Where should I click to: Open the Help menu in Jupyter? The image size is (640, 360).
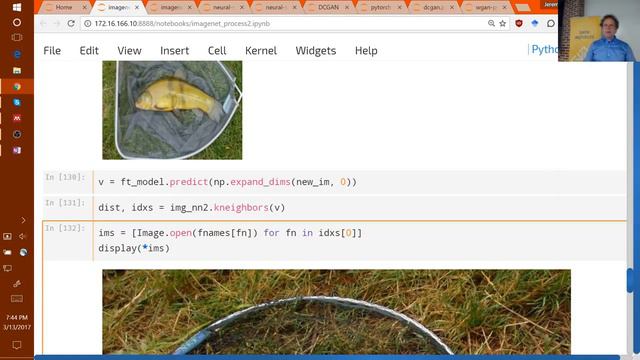366,51
